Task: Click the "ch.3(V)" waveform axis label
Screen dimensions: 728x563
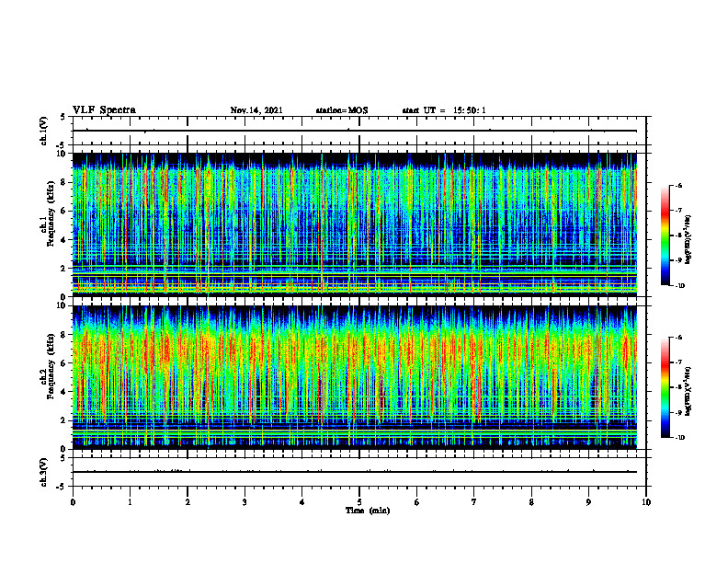Action: (44, 472)
